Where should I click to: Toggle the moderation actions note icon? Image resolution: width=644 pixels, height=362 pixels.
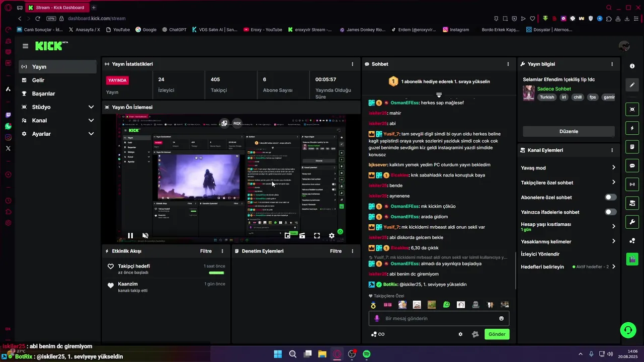point(632,147)
